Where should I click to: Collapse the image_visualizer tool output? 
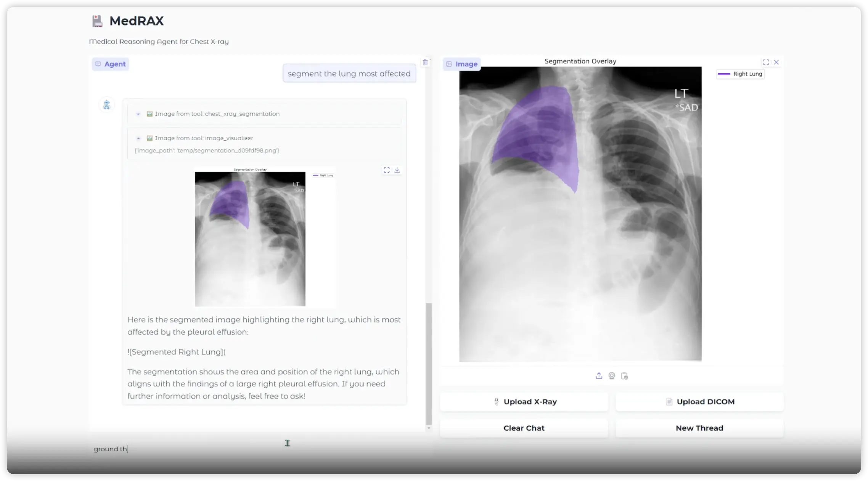coord(138,138)
